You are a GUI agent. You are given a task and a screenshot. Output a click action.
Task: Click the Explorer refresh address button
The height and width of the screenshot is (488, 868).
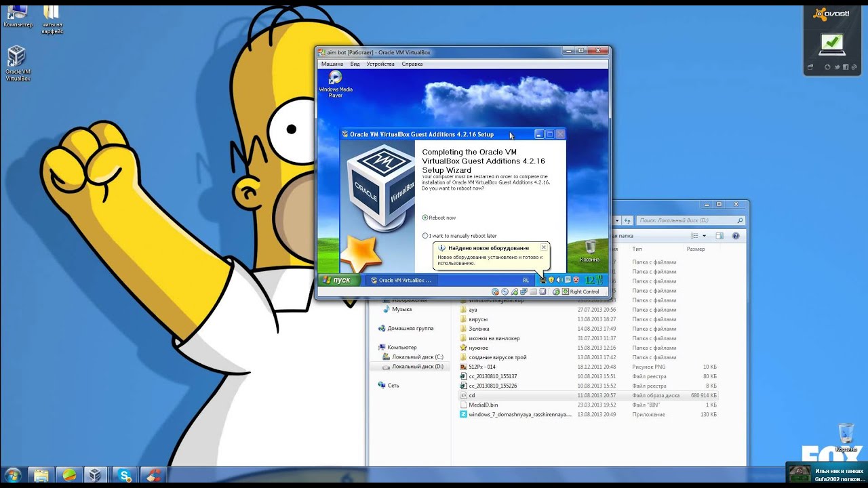pyautogui.click(x=626, y=220)
